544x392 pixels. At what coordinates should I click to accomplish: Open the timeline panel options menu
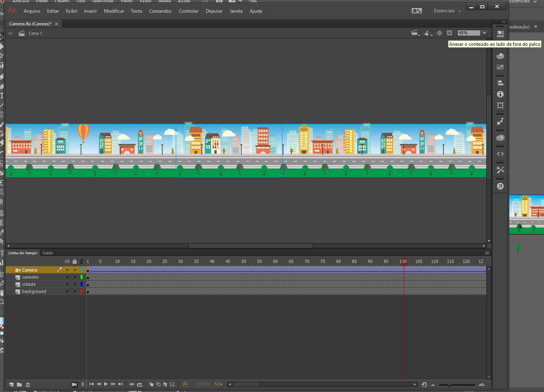coord(487,253)
